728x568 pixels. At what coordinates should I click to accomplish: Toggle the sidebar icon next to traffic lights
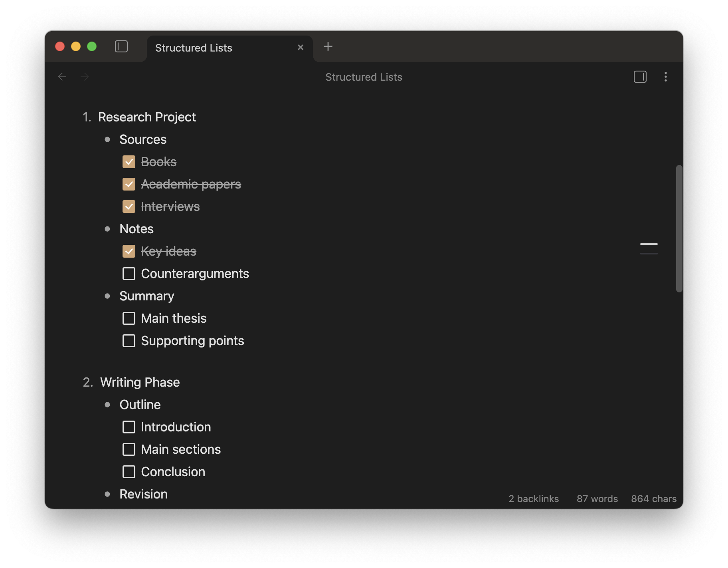click(121, 47)
